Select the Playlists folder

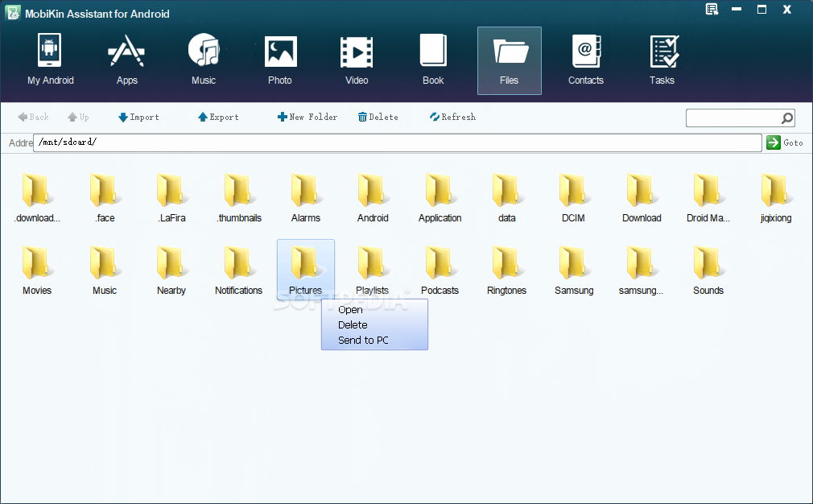pos(372,271)
